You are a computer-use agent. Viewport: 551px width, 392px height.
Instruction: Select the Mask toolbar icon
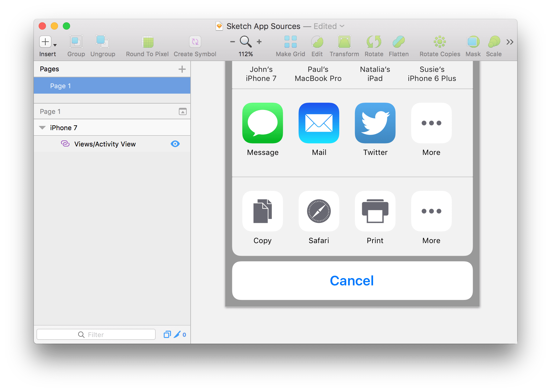point(473,42)
